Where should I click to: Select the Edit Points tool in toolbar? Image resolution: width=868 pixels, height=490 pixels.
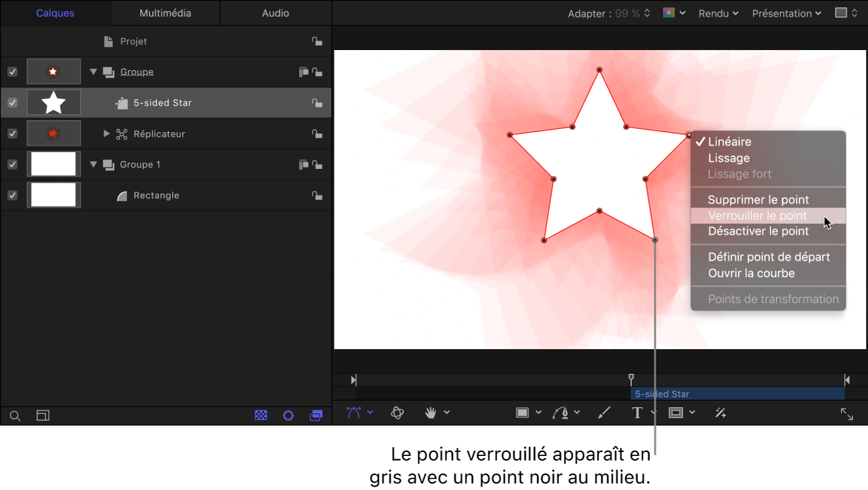[354, 413]
